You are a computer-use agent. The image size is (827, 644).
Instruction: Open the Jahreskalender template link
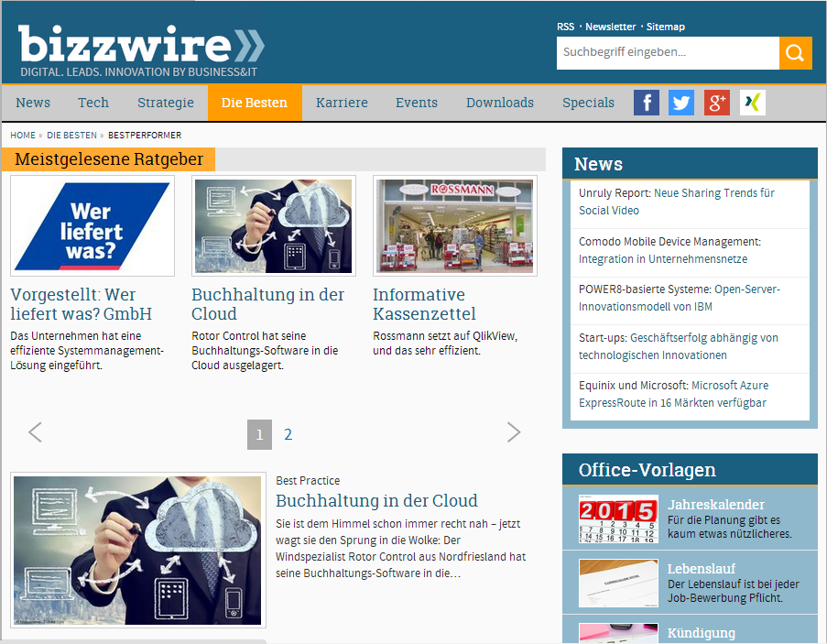tap(715, 504)
